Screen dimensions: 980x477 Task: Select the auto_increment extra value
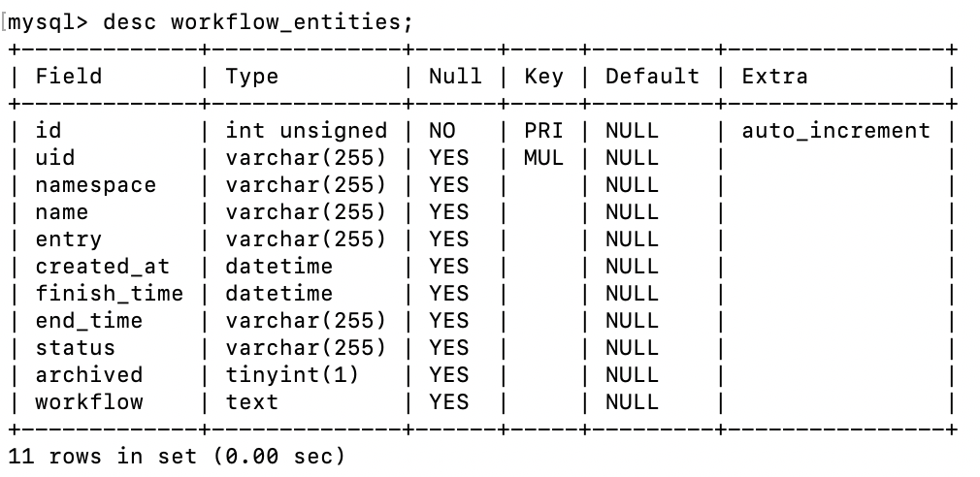835,131
